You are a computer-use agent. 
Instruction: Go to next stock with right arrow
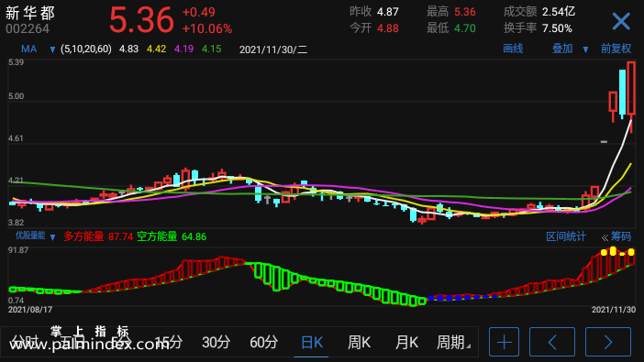[608, 342]
